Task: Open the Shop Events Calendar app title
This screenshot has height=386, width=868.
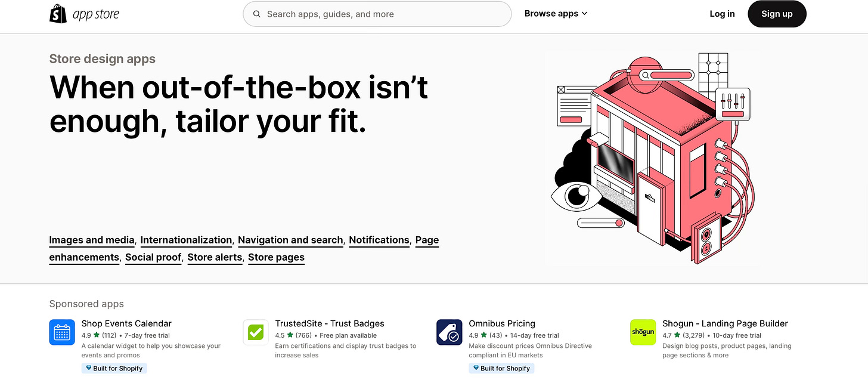Action: 126,323
